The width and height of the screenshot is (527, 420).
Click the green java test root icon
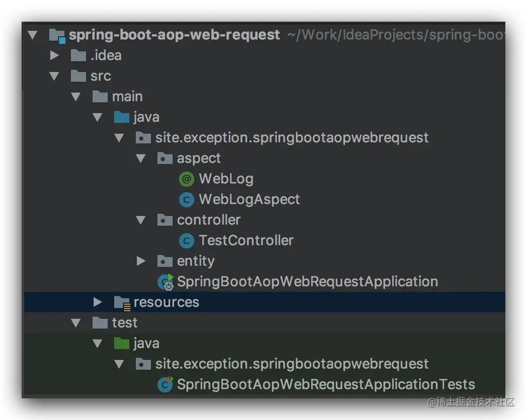pos(121,343)
